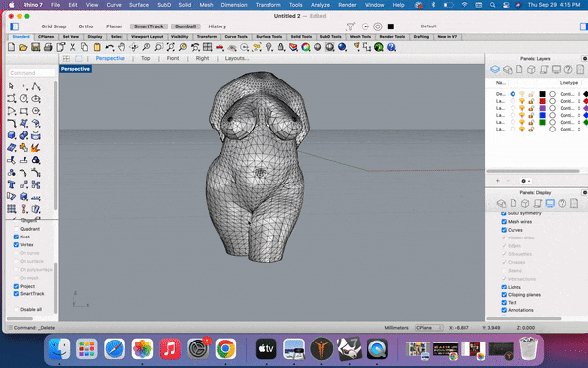Screen dimensions: 588x368
Task: Click the selection filter funnel icon
Action: pyautogui.click(x=350, y=26)
